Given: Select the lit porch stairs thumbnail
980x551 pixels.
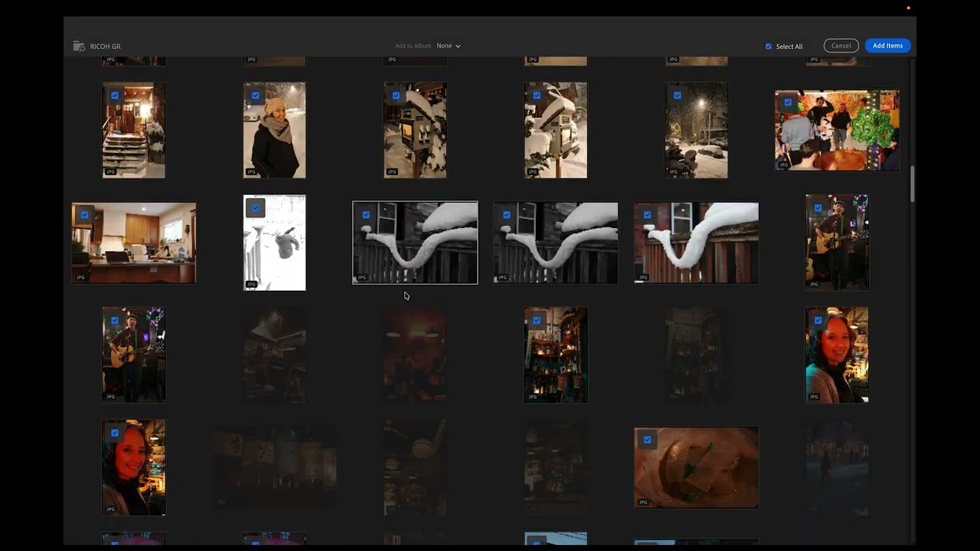Looking at the screenshot, I should tap(134, 130).
